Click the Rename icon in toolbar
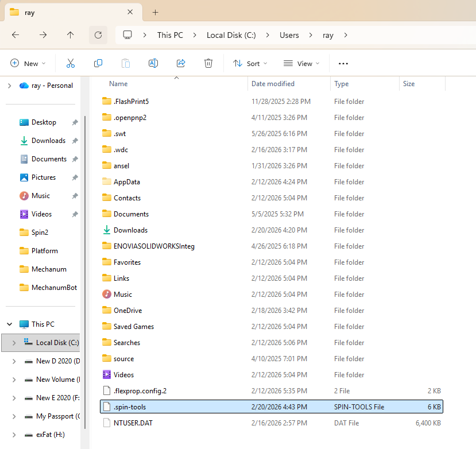Viewport: 476px width, 449px height. [x=153, y=63]
